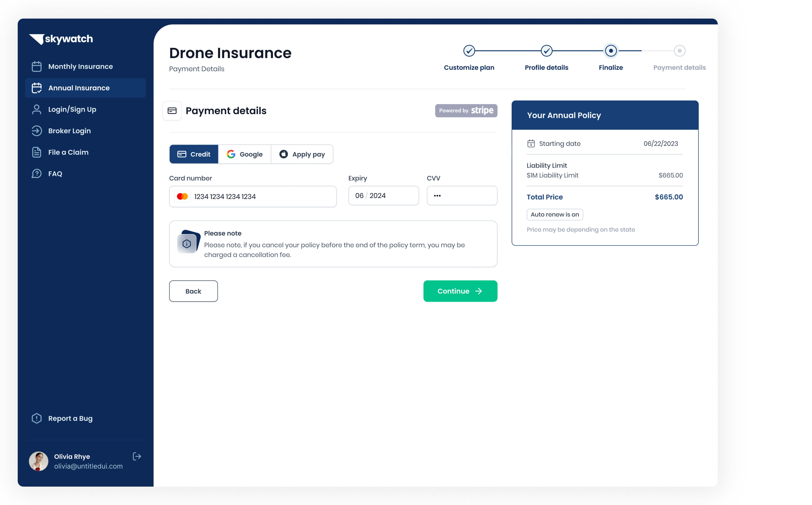
Task: Click the Drone Insurance page title
Action: (230, 53)
